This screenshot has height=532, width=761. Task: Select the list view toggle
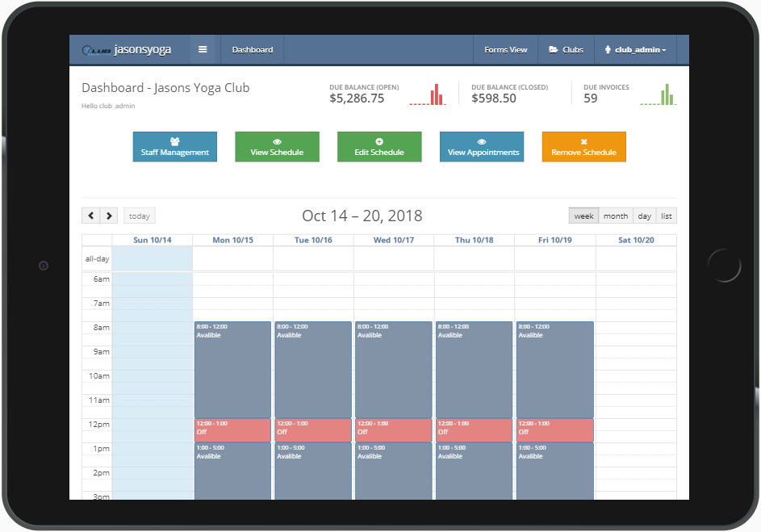click(666, 216)
